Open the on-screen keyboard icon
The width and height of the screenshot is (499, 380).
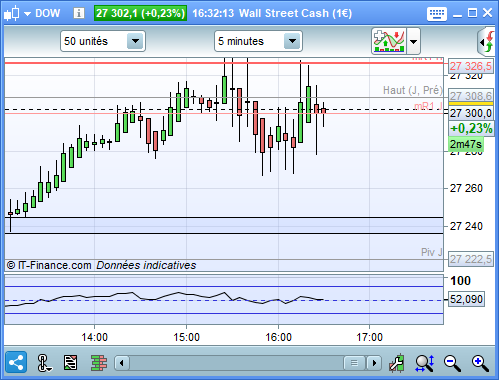point(437,13)
